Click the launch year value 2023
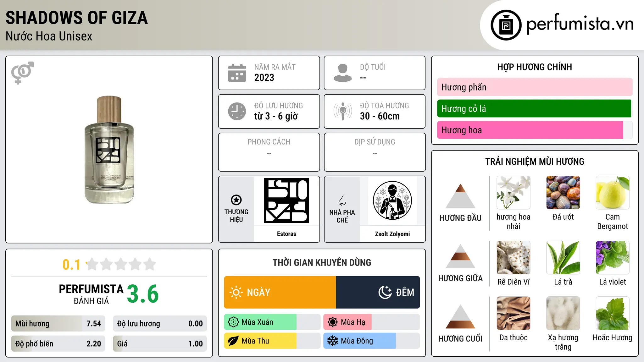 (x=264, y=78)
